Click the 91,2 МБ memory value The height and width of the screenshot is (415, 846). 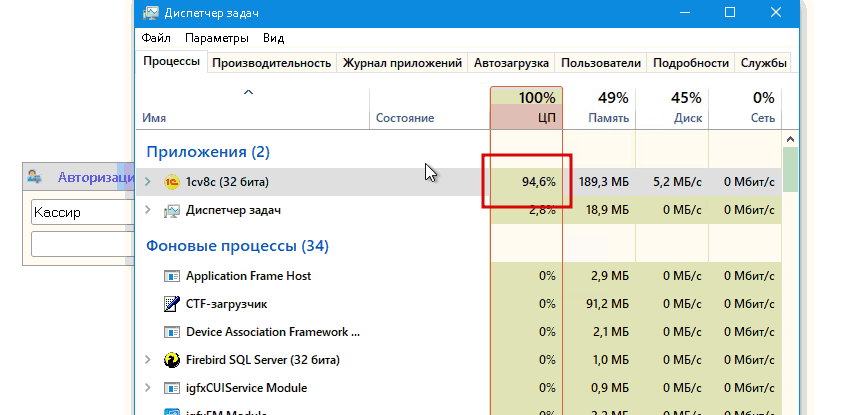pyautogui.click(x=608, y=304)
